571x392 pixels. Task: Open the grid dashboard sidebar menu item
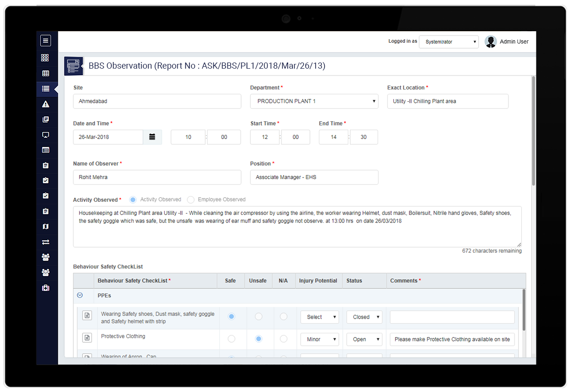click(x=45, y=58)
